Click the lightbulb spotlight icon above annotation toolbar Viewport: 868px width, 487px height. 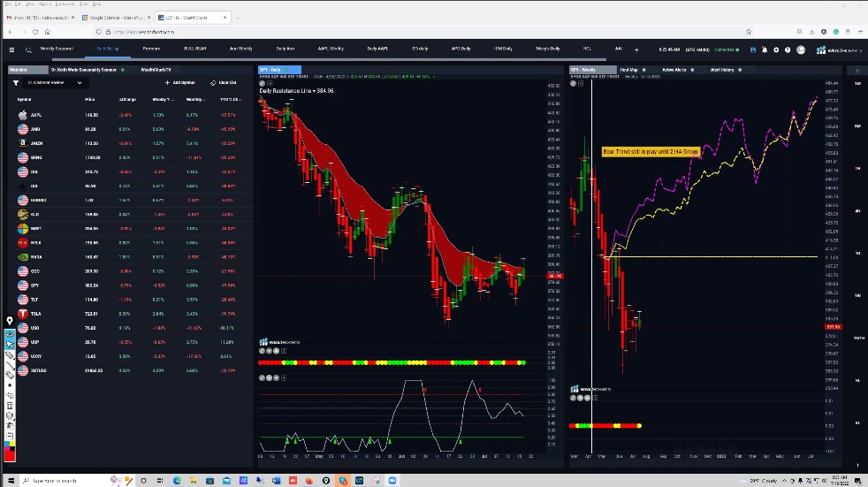tap(10, 321)
